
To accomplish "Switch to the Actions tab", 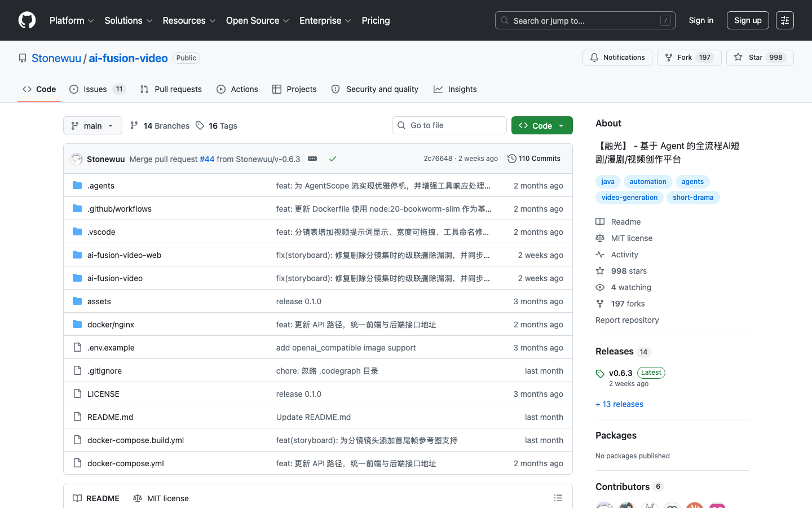I will click(237, 89).
